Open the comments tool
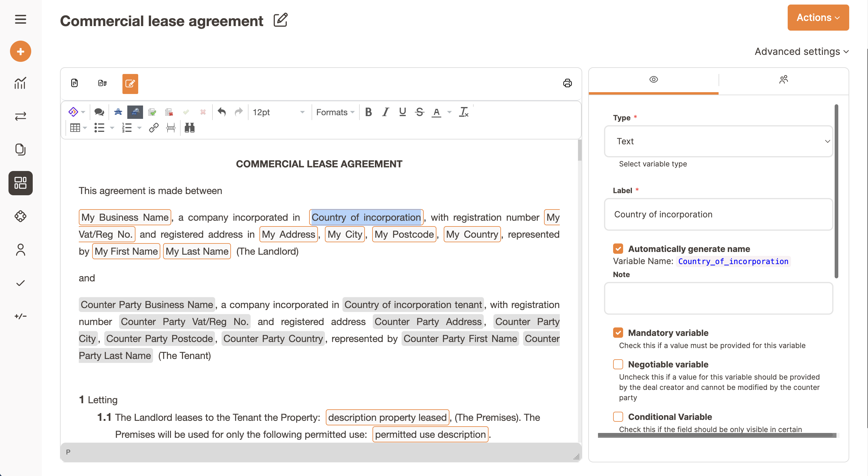Viewport: 868px width, 476px height. (99, 112)
